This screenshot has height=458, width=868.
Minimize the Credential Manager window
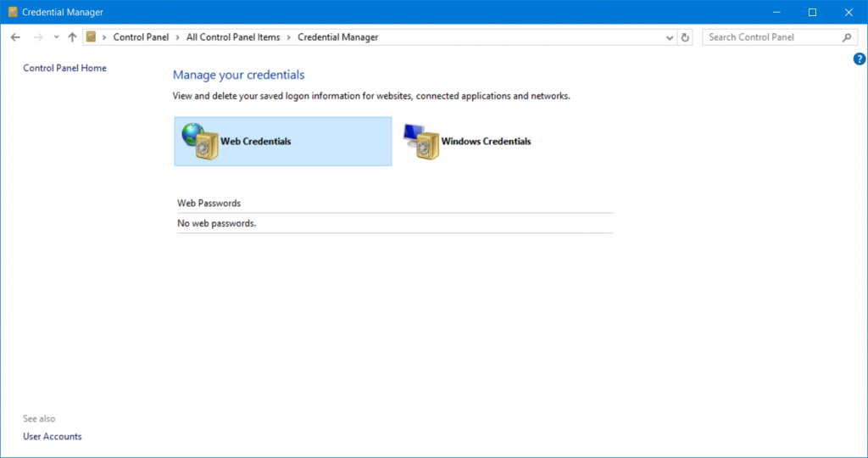point(776,12)
